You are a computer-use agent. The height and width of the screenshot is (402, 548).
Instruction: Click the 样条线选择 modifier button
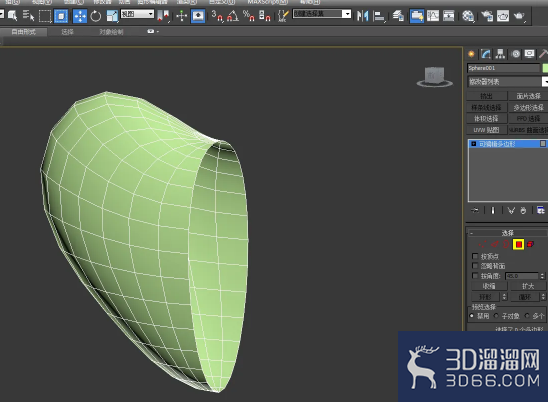486,107
